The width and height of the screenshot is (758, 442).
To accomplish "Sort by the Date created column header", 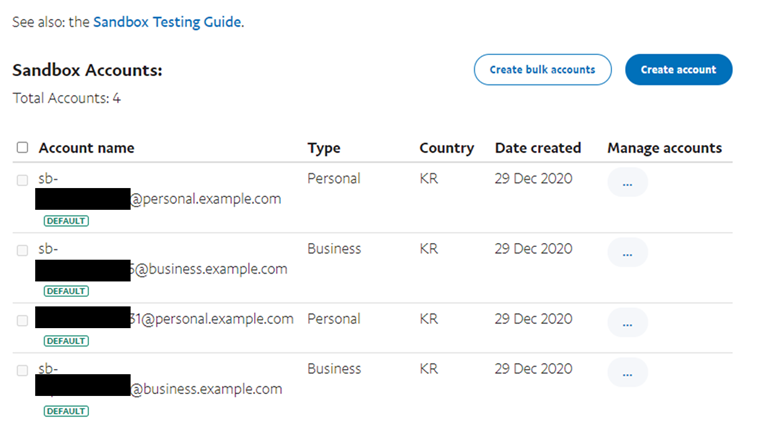I will coord(537,148).
